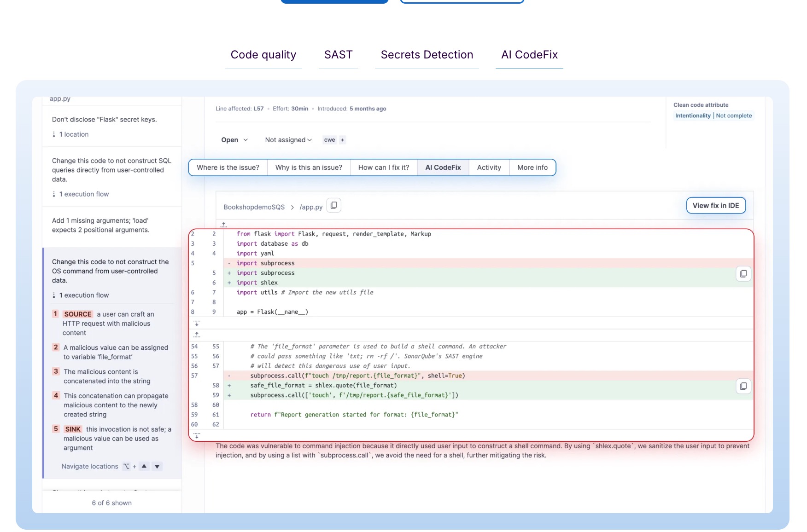The height and width of the screenshot is (532, 807).
Task: Add a tag with plus icon
Action: point(342,140)
